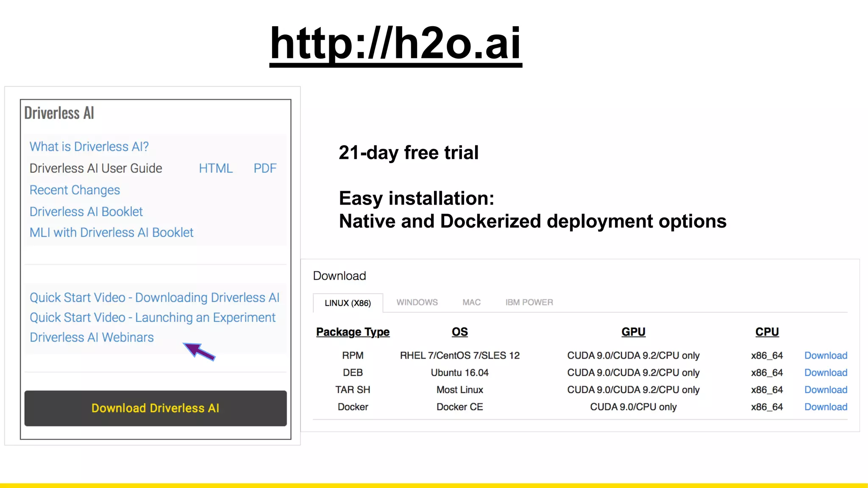Image resolution: width=868 pixels, height=488 pixels.
Task: Click the 'Docker' package type cell
Action: pos(353,407)
